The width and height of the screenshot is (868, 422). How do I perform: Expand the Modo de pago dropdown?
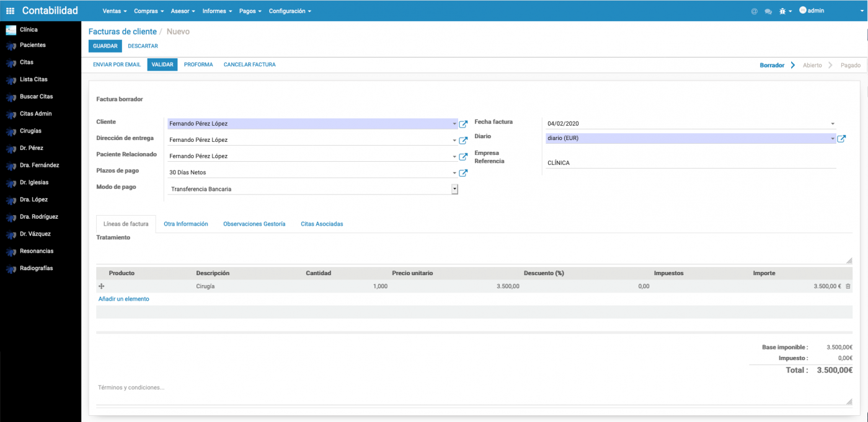(454, 189)
